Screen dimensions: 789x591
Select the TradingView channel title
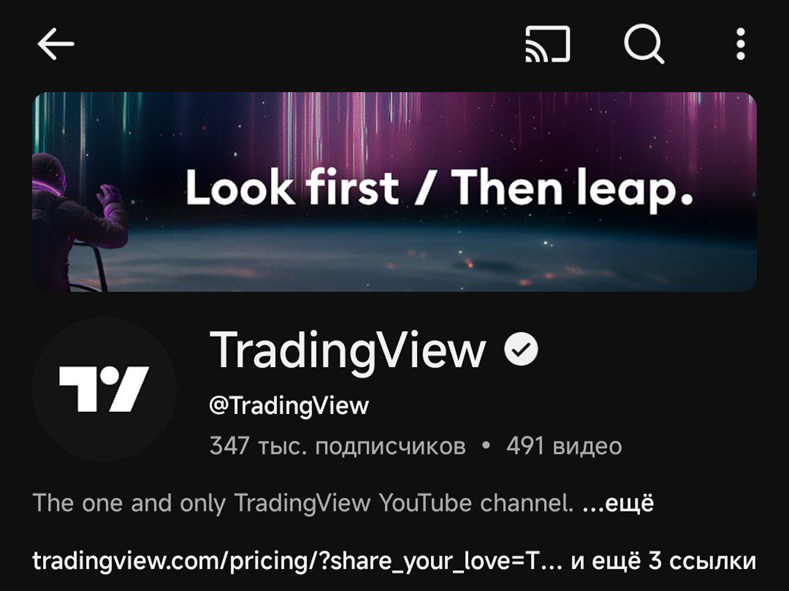(348, 350)
